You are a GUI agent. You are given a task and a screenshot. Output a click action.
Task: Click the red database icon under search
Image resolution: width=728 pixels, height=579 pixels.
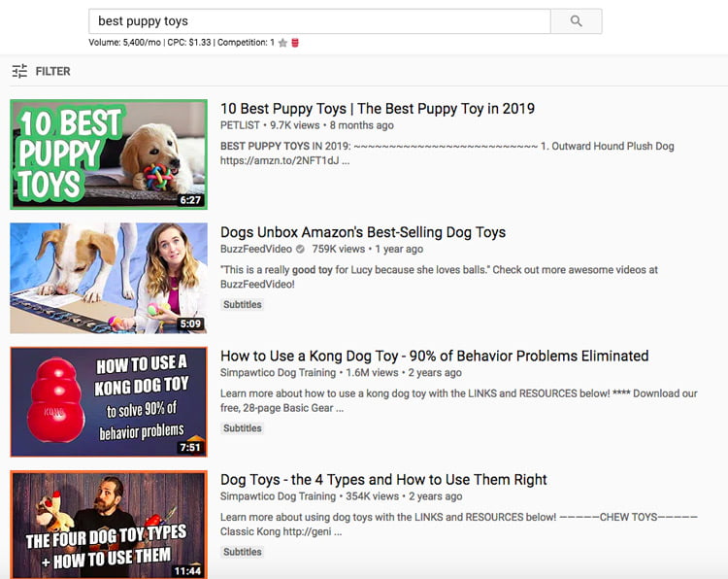coord(295,43)
